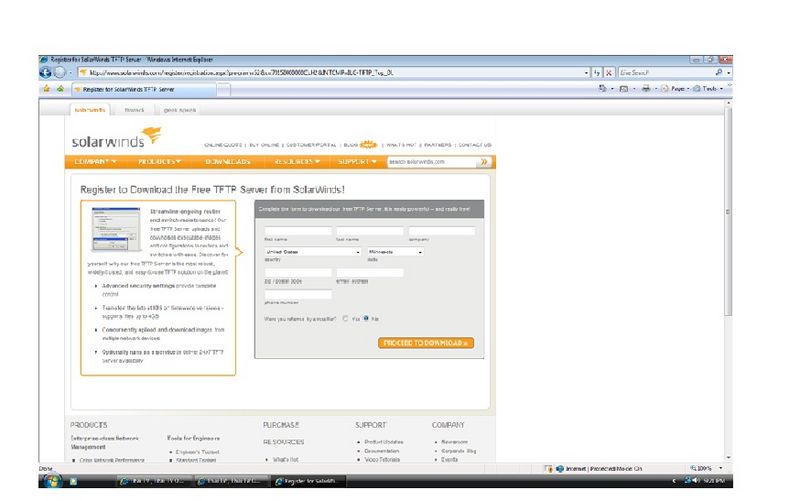Click the search solarwinds.com input box
The height and width of the screenshot is (501, 800).
point(432,162)
